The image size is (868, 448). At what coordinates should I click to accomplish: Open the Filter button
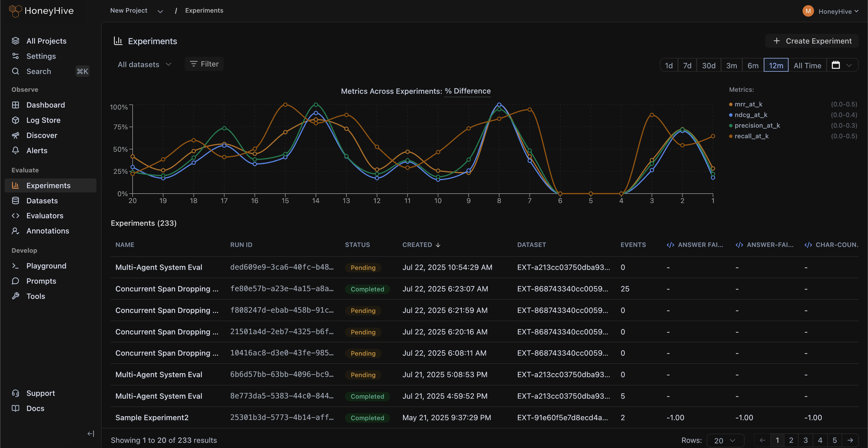click(204, 64)
